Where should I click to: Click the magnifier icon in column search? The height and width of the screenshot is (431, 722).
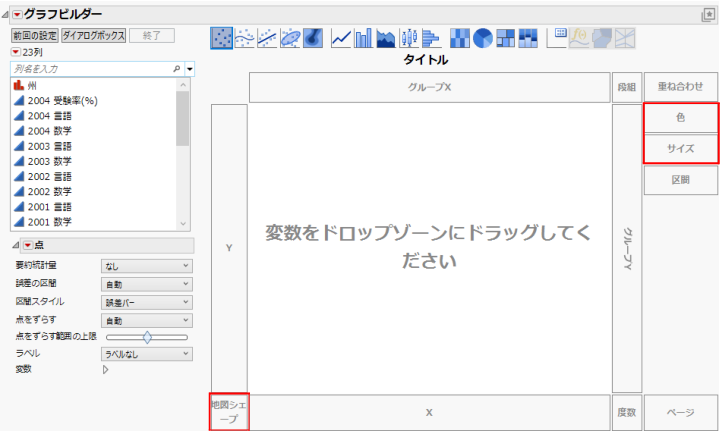(177, 69)
